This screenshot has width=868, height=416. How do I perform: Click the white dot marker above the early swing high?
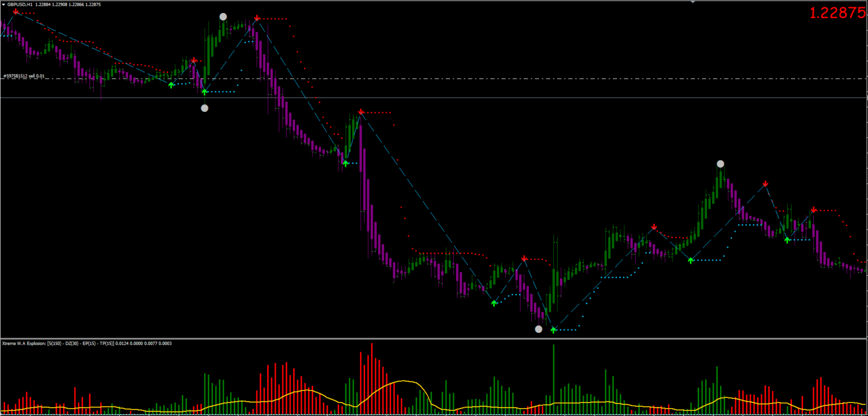[x=223, y=17]
